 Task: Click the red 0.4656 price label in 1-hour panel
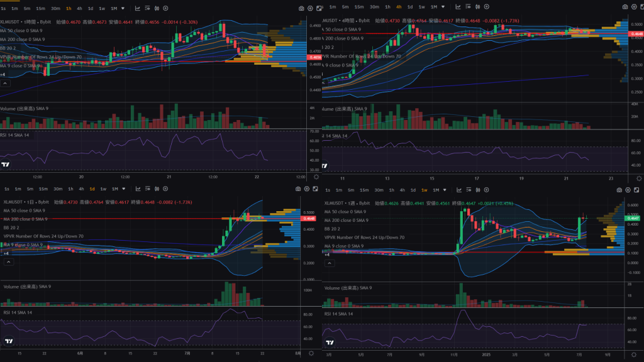pos(315,57)
